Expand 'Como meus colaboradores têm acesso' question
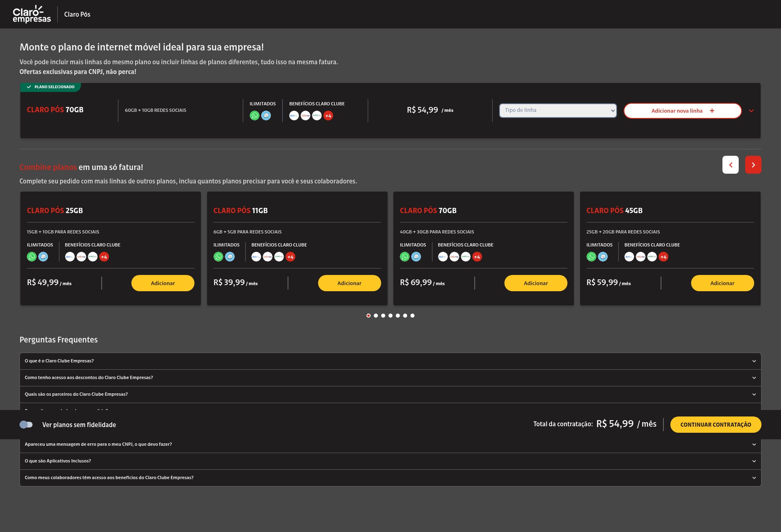781x532 pixels. point(390,478)
